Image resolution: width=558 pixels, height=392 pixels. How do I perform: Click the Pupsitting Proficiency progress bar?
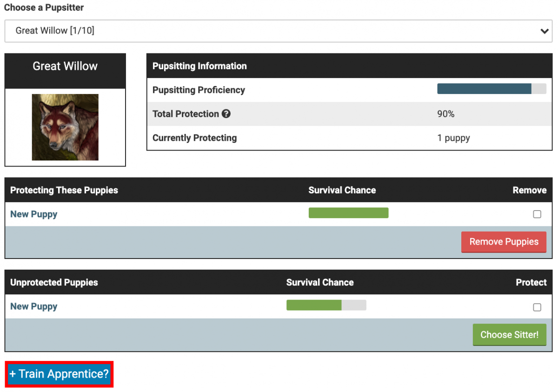click(x=492, y=89)
